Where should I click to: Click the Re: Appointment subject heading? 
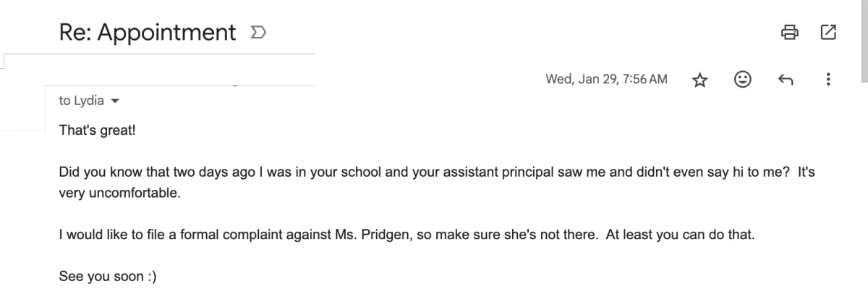148,33
